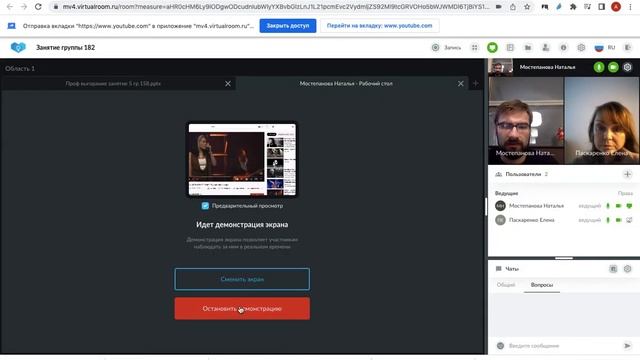Open room settings gear in top toolbar
Image resolution: width=640 pixels, height=360 pixels.
point(581,48)
